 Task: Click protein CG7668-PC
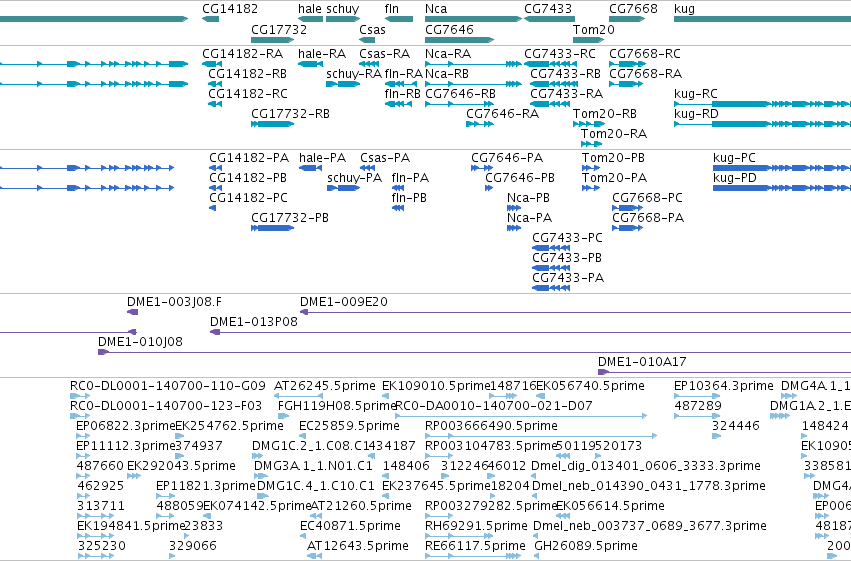point(647,198)
